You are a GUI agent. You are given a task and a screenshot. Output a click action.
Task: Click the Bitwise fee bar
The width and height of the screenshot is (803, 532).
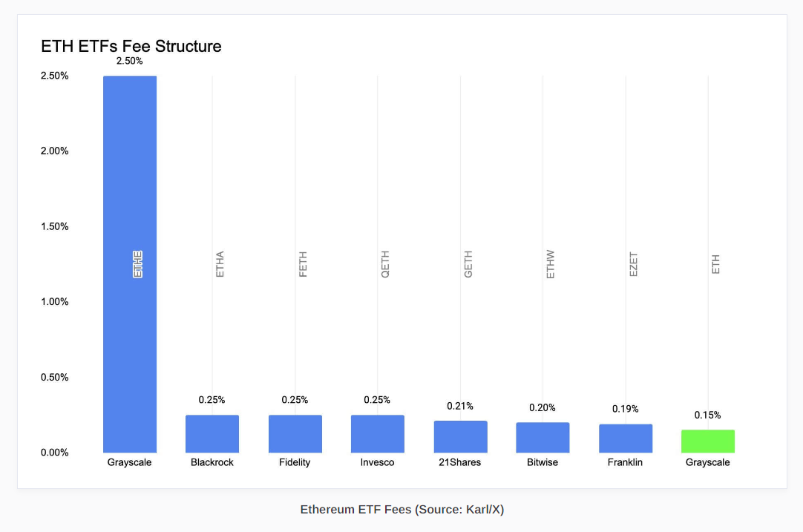click(x=543, y=438)
